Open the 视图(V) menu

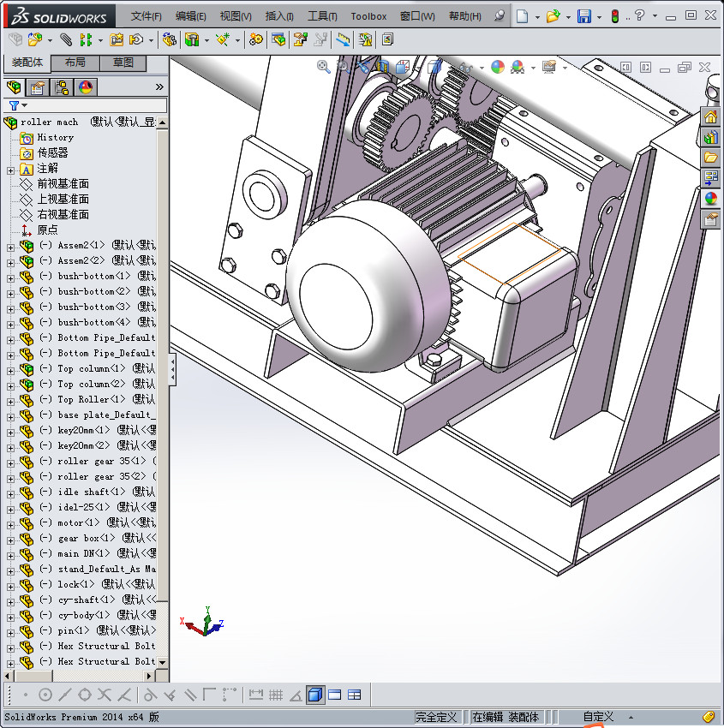click(x=236, y=16)
